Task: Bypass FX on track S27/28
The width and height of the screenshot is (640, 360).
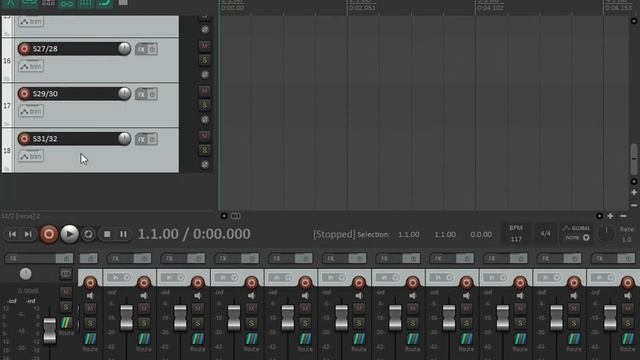Action: [x=152, y=49]
